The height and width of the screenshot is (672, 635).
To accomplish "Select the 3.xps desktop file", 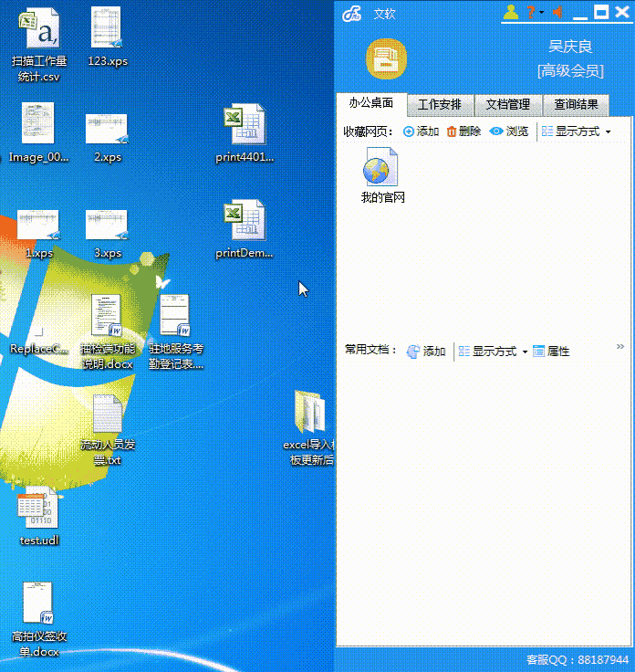I will pos(108,234).
